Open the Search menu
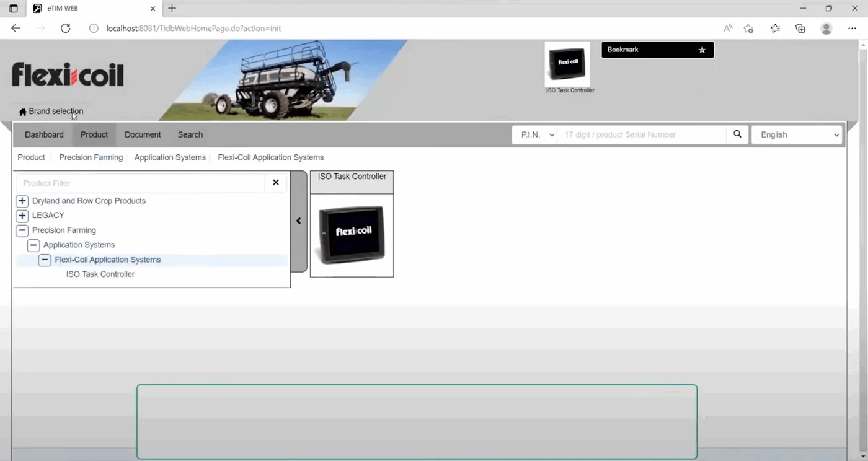The image size is (868, 461). (190, 134)
